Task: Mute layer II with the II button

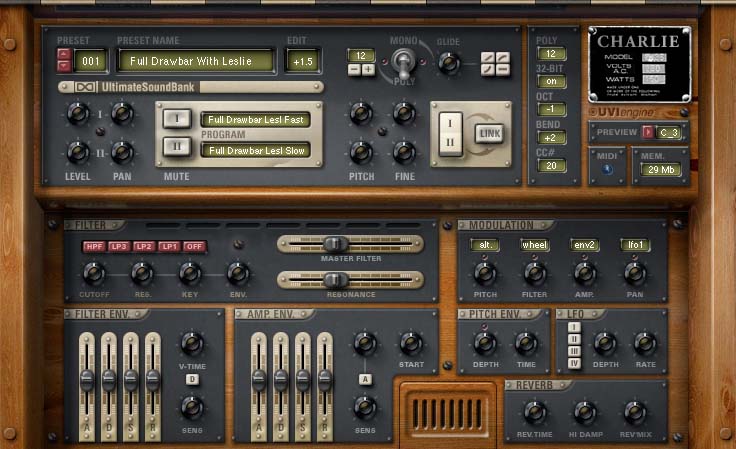Action: point(177,147)
